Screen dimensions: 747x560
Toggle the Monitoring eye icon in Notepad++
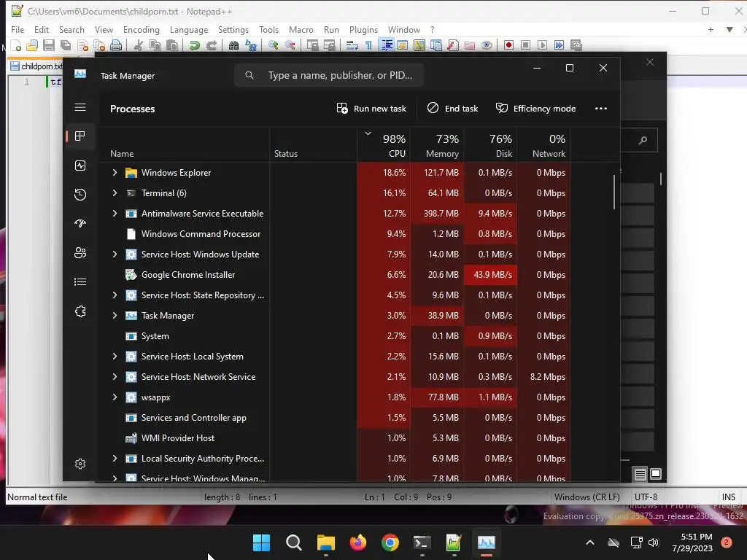point(487,45)
